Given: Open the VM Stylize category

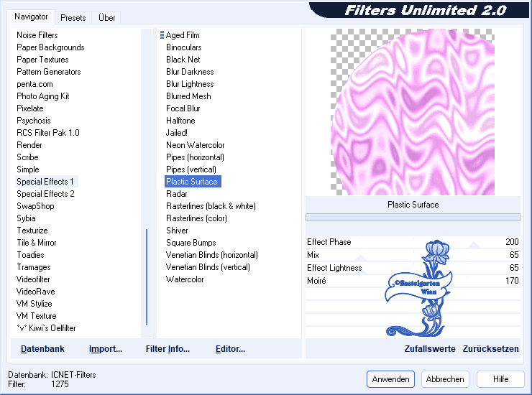Looking at the screenshot, I should [35, 304].
